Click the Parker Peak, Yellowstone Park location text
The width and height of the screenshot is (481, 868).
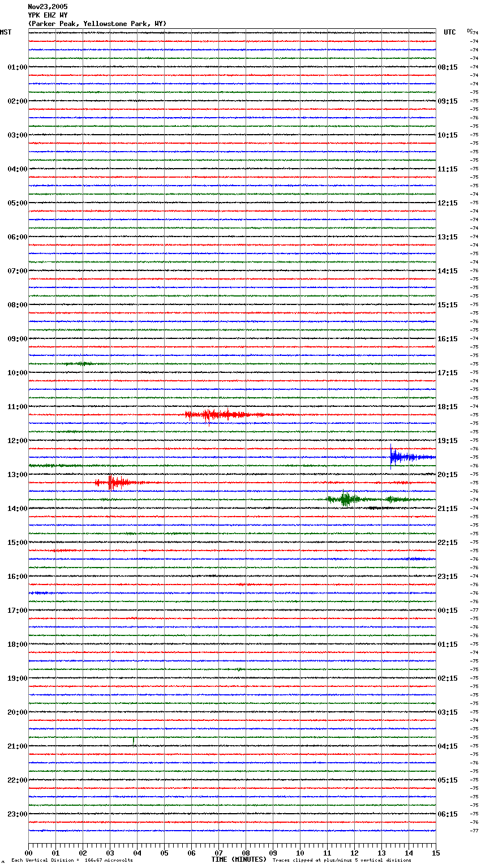[x=97, y=24]
